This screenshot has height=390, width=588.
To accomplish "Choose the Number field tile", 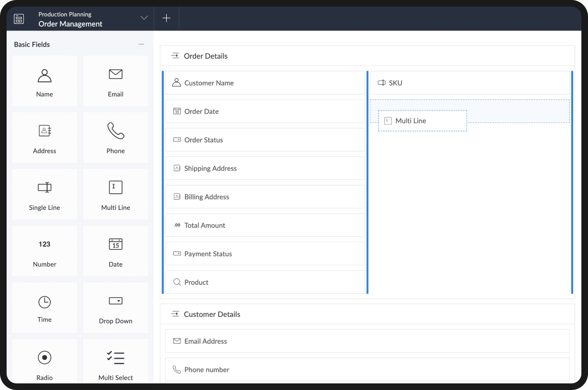I will click(45, 251).
